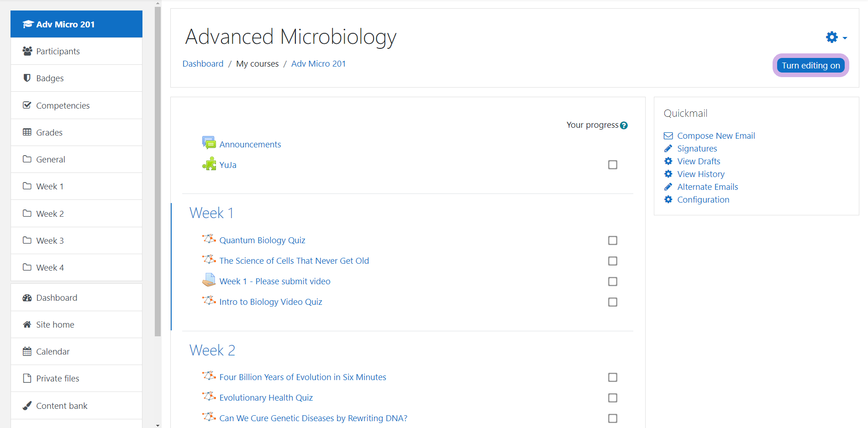The image size is (868, 428).
Task: Tick the Evolutionary Health Quiz completion checkbox
Action: [x=612, y=398]
